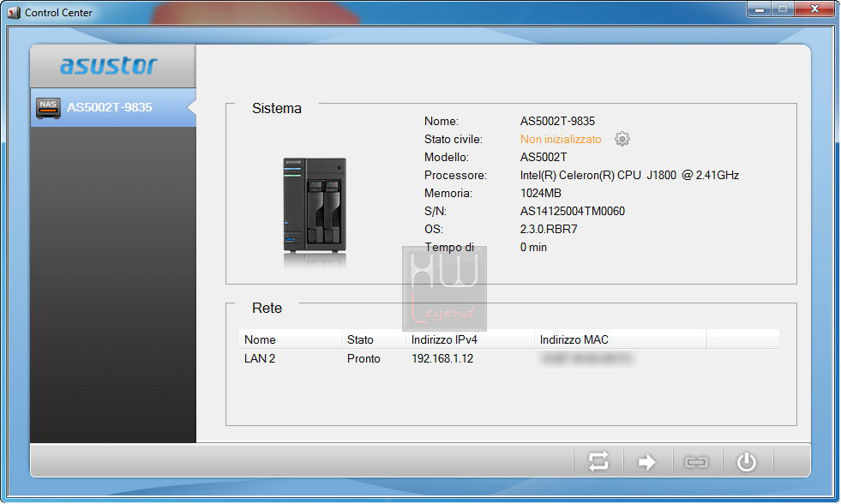Viewport: 841px width, 504px height.
Task: Click the memory value 1024MB
Action: coord(541,193)
